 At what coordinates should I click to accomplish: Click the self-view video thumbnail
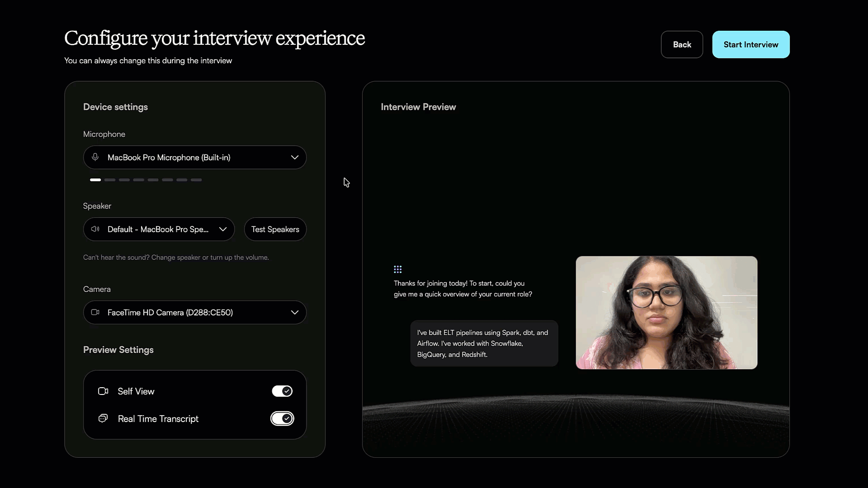(x=666, y=312)
